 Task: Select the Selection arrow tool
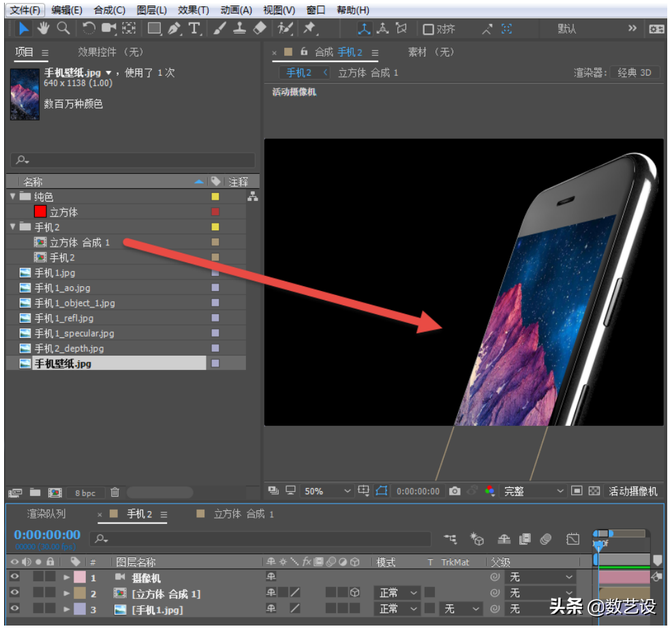23,29
